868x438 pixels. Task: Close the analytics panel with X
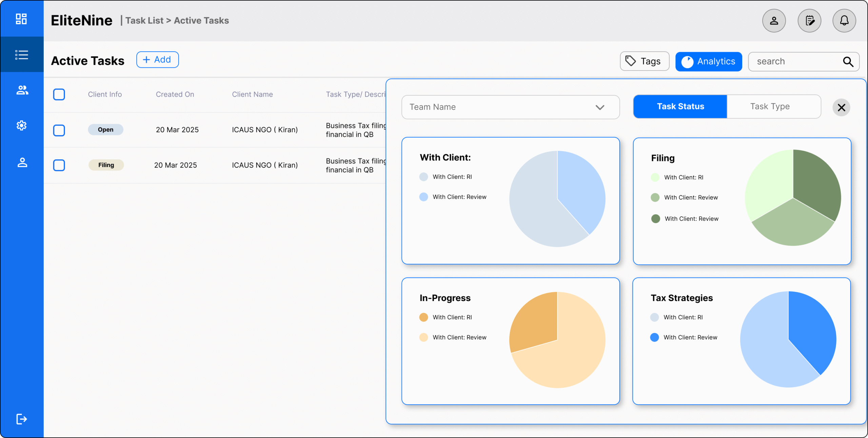pos(841,108)
